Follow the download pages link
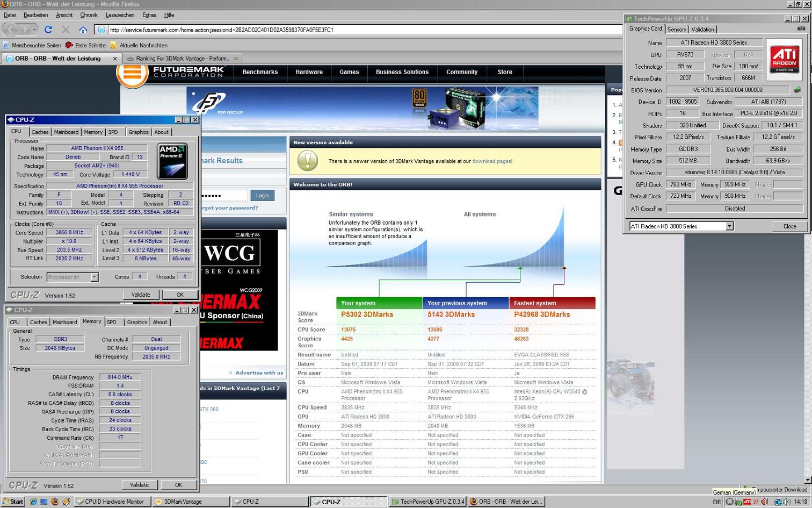This screenshot has width=812, height=508. (x=491, y=161)
